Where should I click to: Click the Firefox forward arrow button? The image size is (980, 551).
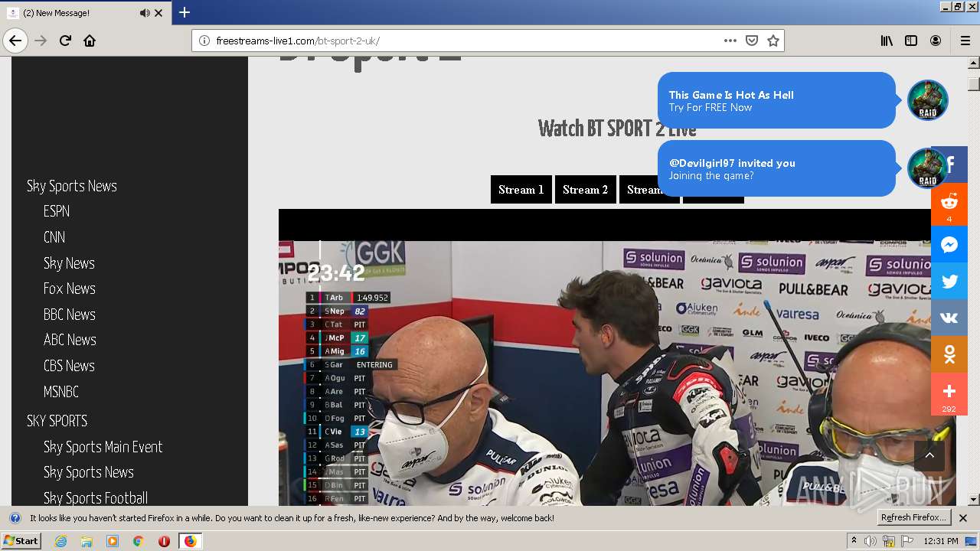(x=41, y=41)
